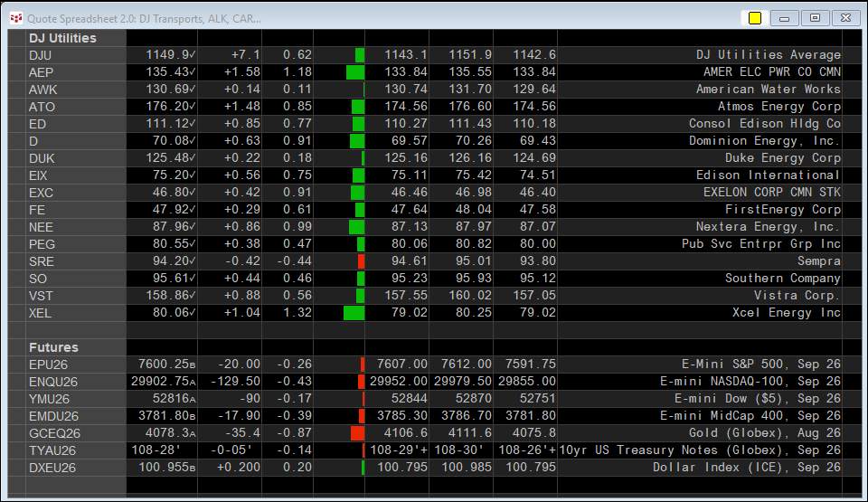Screen dimensions: 868x502
Task: Click the DXEU26 green change bar
Action: coord(363,467)
